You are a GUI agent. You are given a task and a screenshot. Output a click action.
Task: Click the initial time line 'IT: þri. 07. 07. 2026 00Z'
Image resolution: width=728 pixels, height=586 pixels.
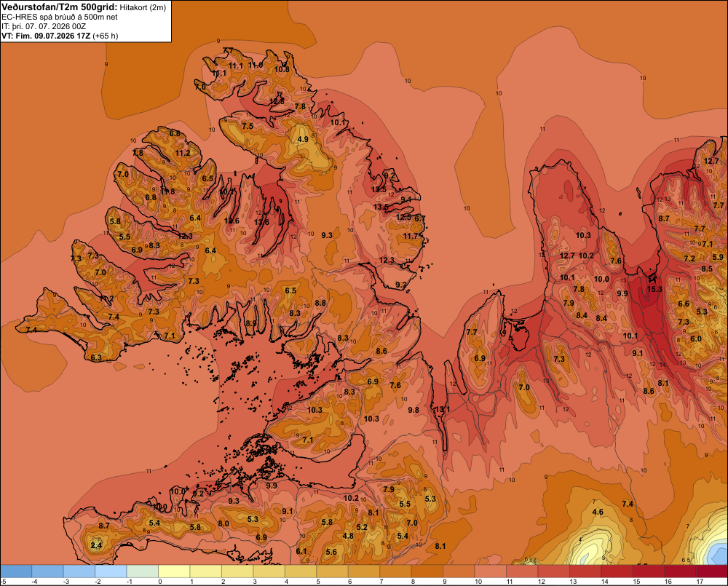pos(44,26)
